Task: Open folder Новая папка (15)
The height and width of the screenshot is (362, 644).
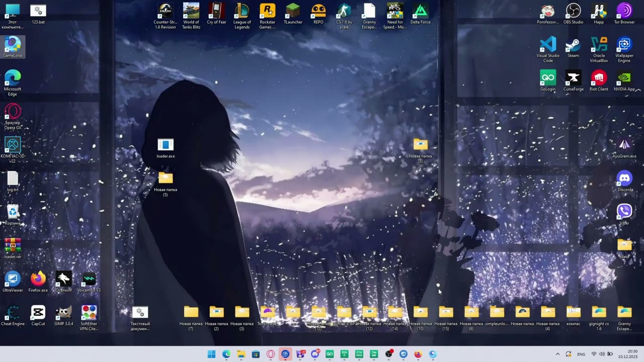Action: (x=446, y=318)
